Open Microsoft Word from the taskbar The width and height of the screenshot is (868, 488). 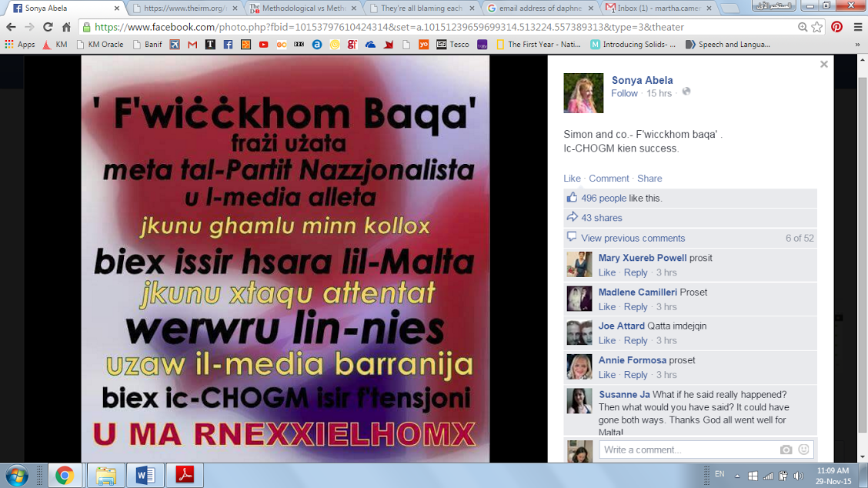tap(145, 476)
